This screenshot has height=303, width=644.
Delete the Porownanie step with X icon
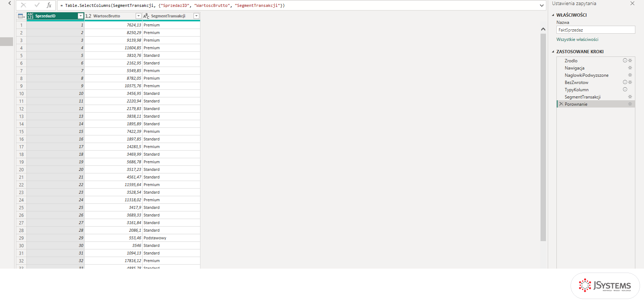(561, 104)
